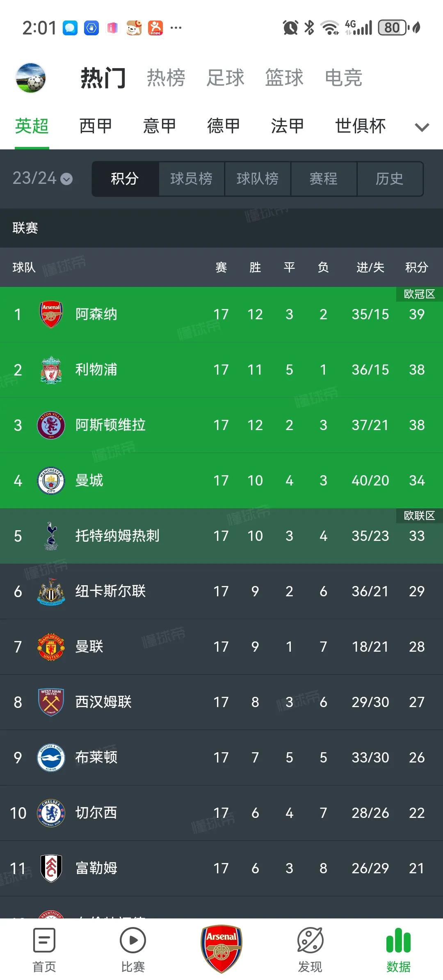The width and height of the screenshot is (443, 980).
Task: Click the Liverpool club badge in the table
Action: click(x=51, y=370)
